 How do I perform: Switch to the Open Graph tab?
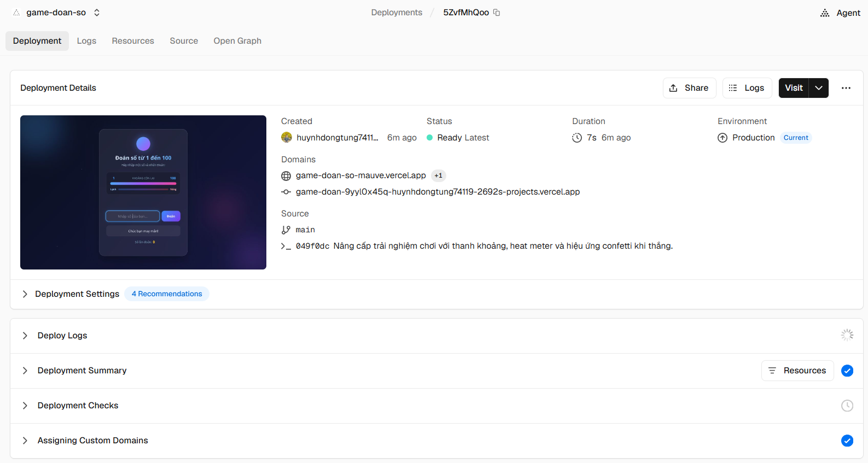pos(237,41)
